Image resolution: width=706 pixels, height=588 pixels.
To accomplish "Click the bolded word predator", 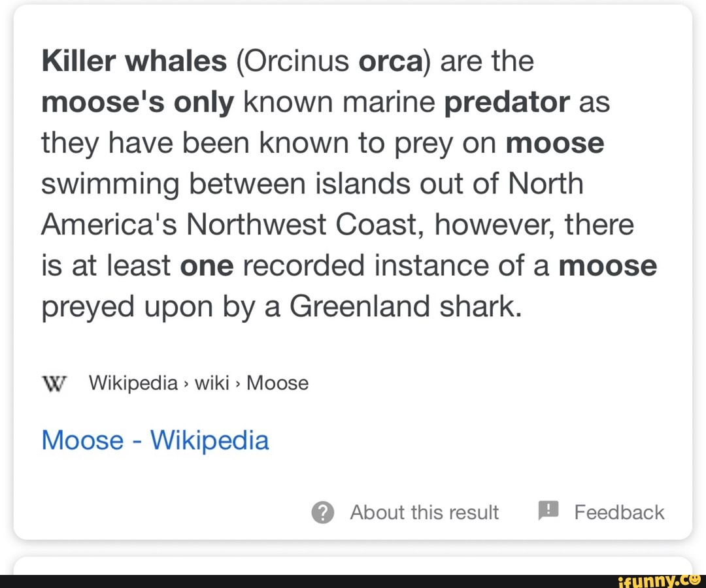I will coord(507,101).
